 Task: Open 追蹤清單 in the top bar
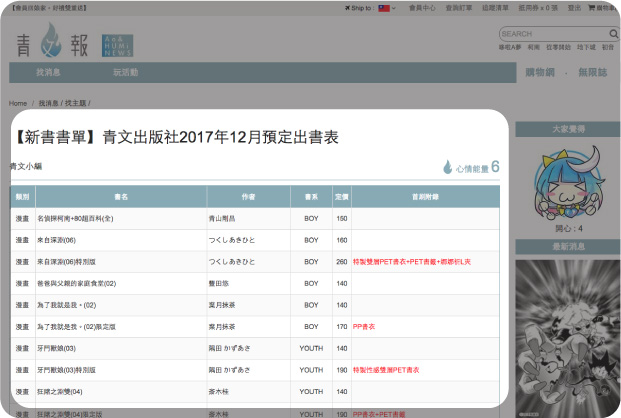495,8
